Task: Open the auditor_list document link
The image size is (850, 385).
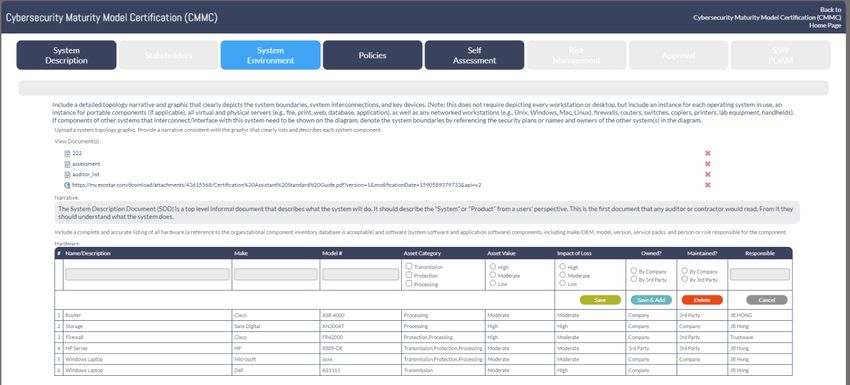Action: click(86, 175)
